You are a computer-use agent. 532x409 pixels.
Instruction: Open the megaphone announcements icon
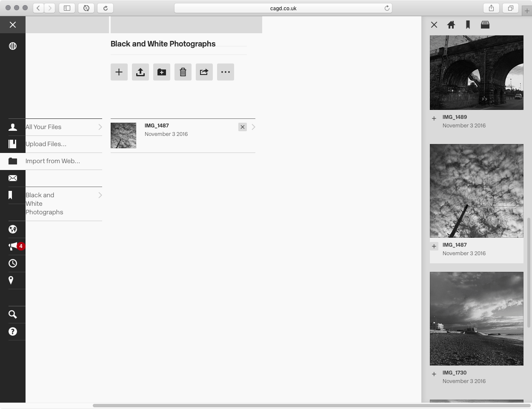coord(13,246)
